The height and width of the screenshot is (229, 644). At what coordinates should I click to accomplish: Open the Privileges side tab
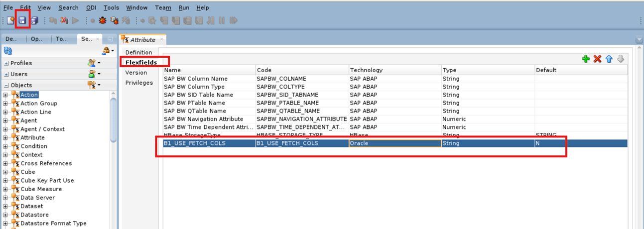[139, 83]
